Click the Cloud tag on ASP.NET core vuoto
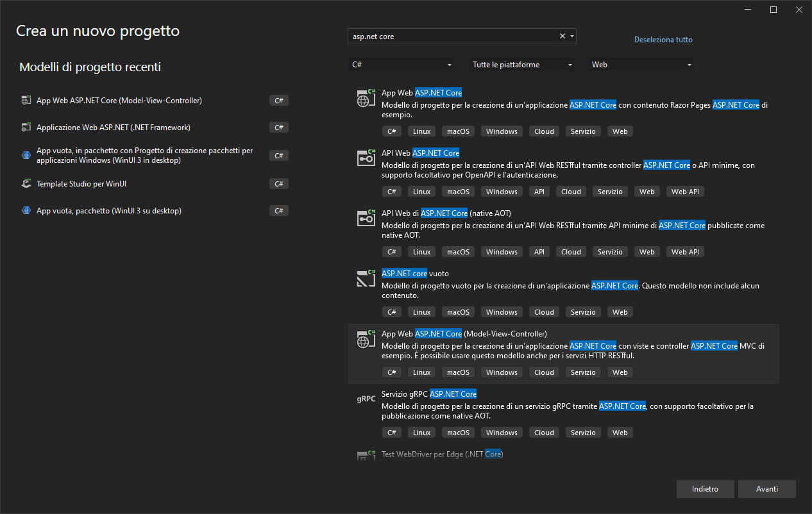This screenshot has height=514, width=812. 544,312
